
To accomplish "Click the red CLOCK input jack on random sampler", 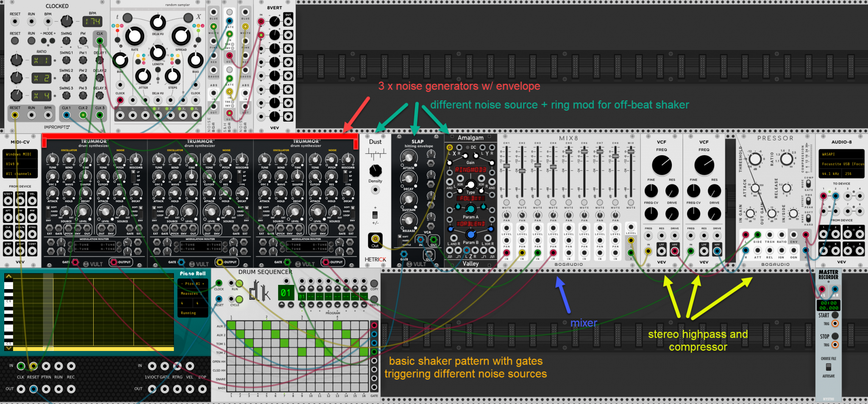I will coord(120,100).
